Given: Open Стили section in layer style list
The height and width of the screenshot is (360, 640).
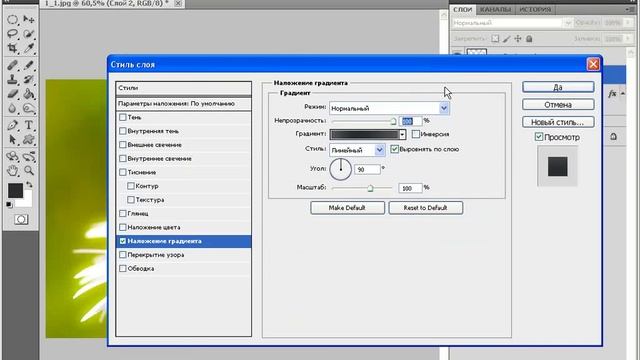Looking at the screenshot, I should point(183,88).
